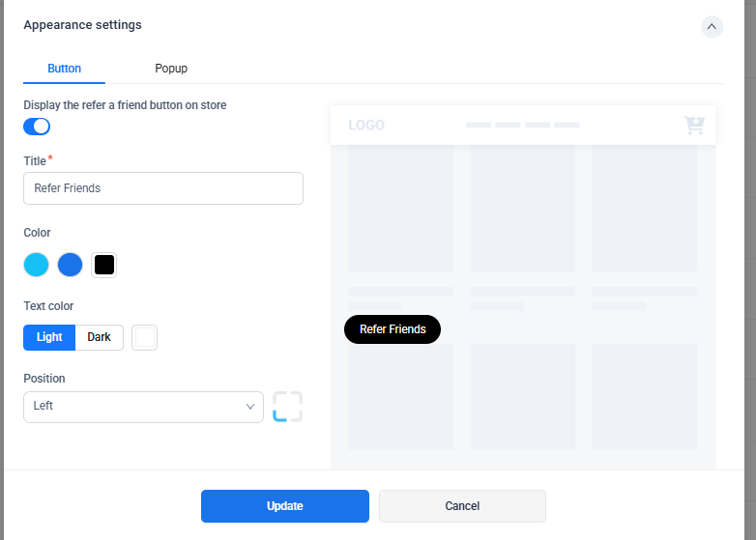Image resolution: width=756 pixels, height=540 pixels.
Task: Select Dark text color option
Action: pos(100,337)
